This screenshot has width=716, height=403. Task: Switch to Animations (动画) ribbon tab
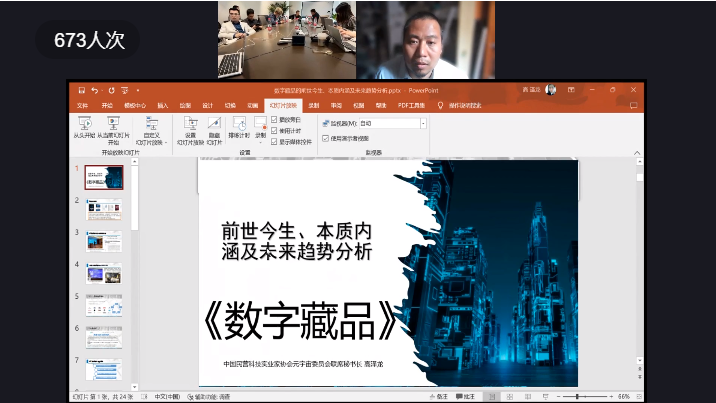click(x=253, y=105)
